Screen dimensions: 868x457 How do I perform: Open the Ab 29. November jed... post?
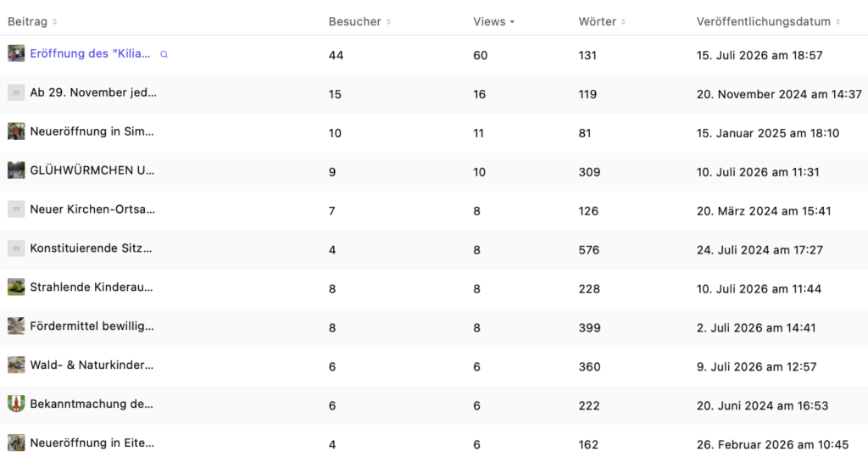pyautogui.click(x=93, y=92)
